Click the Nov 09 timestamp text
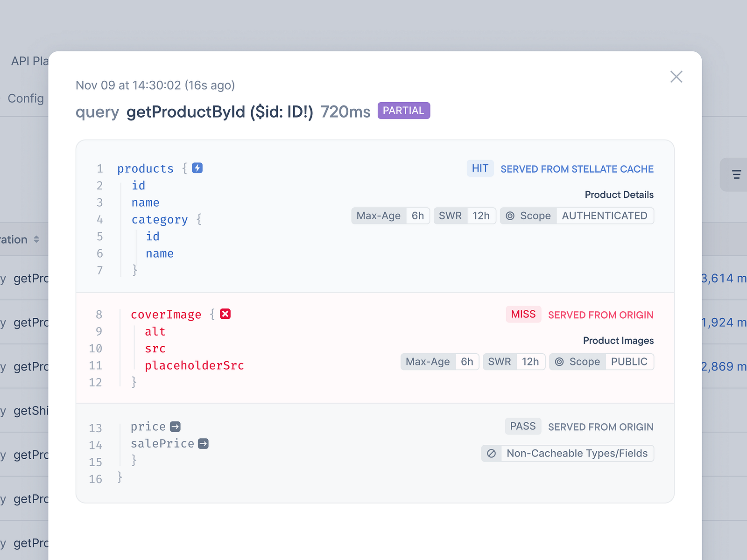Viewport: 747px width, 560px height. pos(155,85)
